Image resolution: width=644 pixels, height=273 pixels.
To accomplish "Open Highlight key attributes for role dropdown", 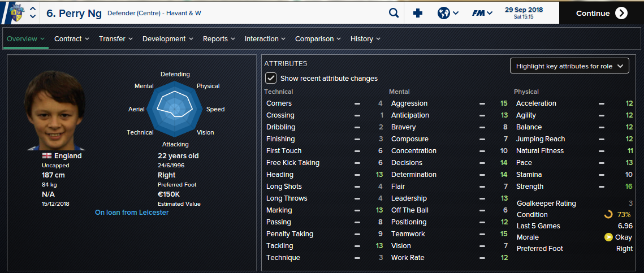I will (x=569, y=66).
